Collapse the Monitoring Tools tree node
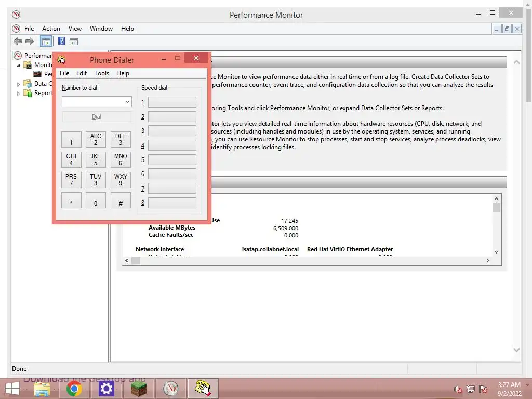The width and height of the screenshot is (532, 399). click(18, 65)
